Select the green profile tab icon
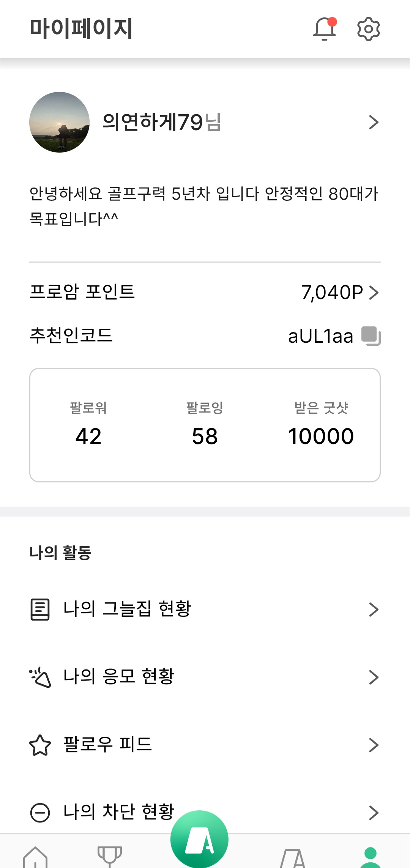This screenshot has width=410, height=868. tap(370, 857)
